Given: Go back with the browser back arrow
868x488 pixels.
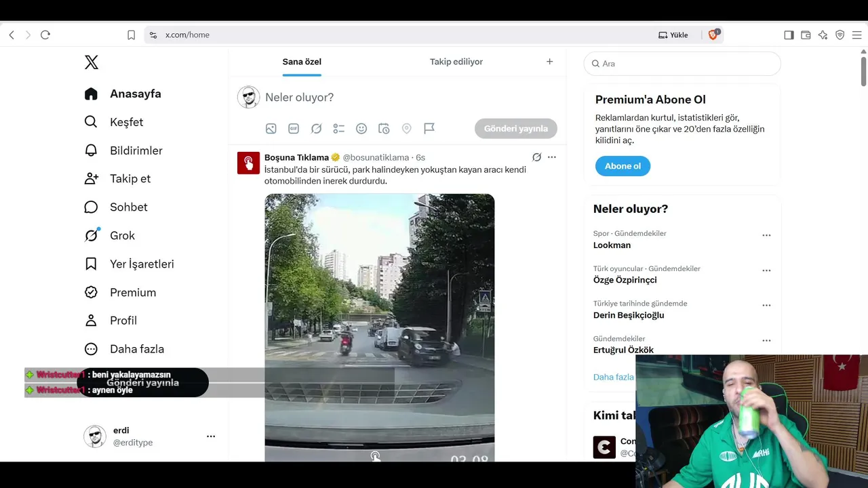Looking at the screenshot, I should tap(12, 35).
